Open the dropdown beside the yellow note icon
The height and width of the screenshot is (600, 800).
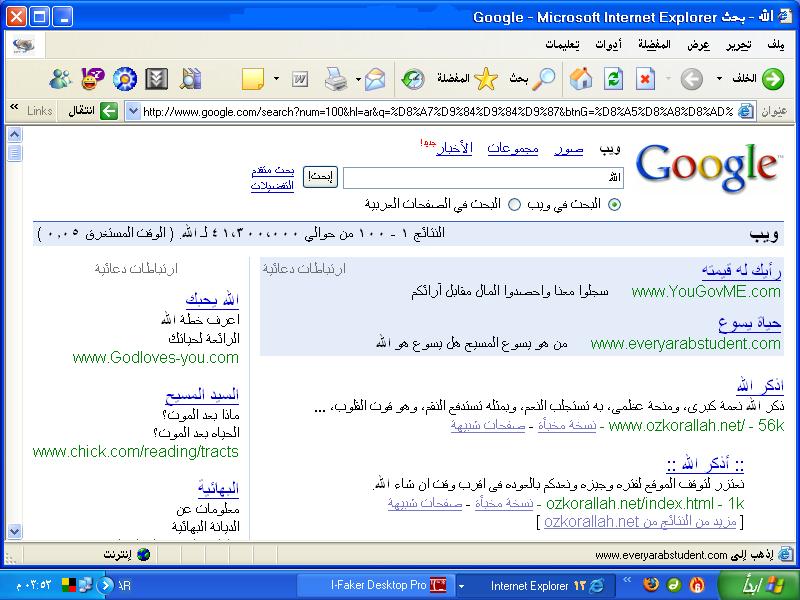click(276, 79)
